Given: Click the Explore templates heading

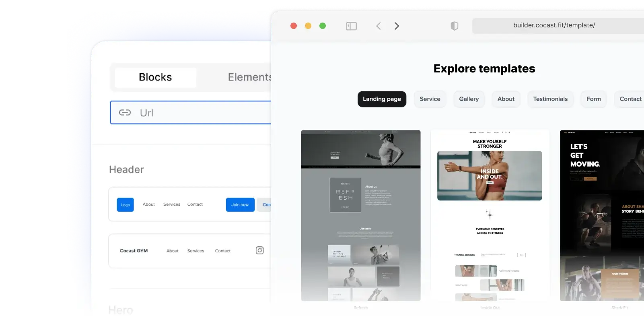Looking at the screenshot, I should tap(484, 69).
